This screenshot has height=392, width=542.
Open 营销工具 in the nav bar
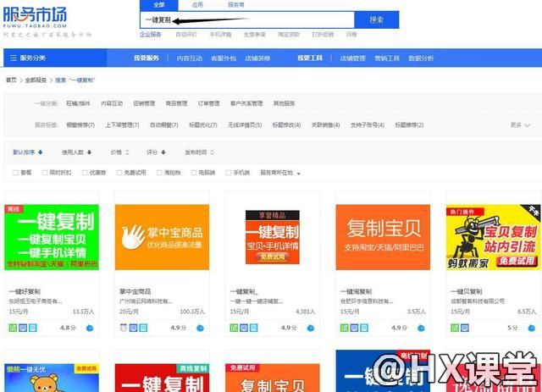(387, 58)
